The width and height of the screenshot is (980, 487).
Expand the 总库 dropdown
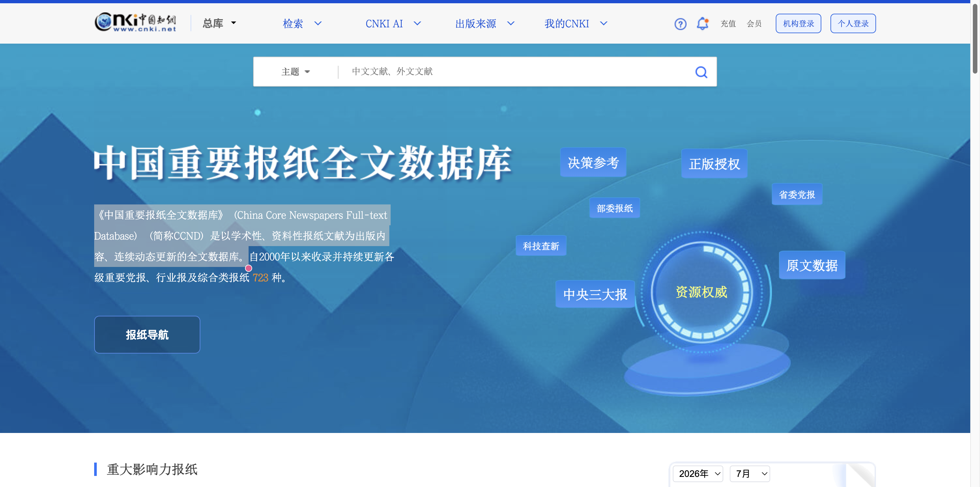point(220,23)
